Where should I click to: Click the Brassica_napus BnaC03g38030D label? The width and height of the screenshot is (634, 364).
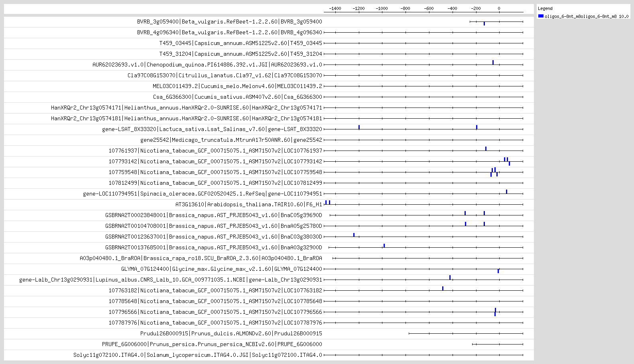[214, 237]
